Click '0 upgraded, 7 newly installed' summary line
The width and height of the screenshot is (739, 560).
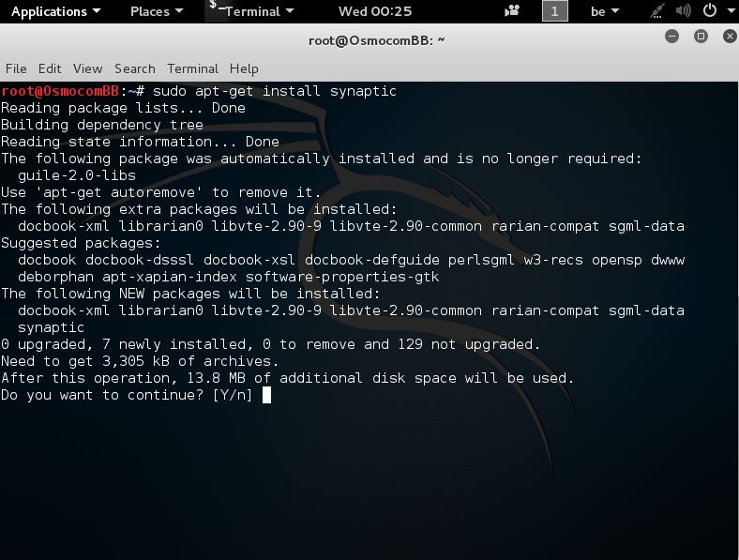coord(270,344)
